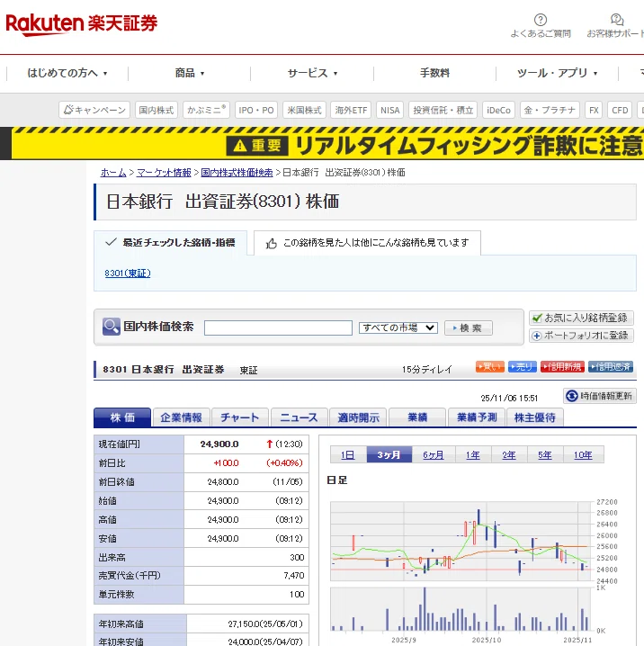Open the 米国株式 shortcut
Image resolution: width=644 pixels, height=646 pixels.
point(304,110)
